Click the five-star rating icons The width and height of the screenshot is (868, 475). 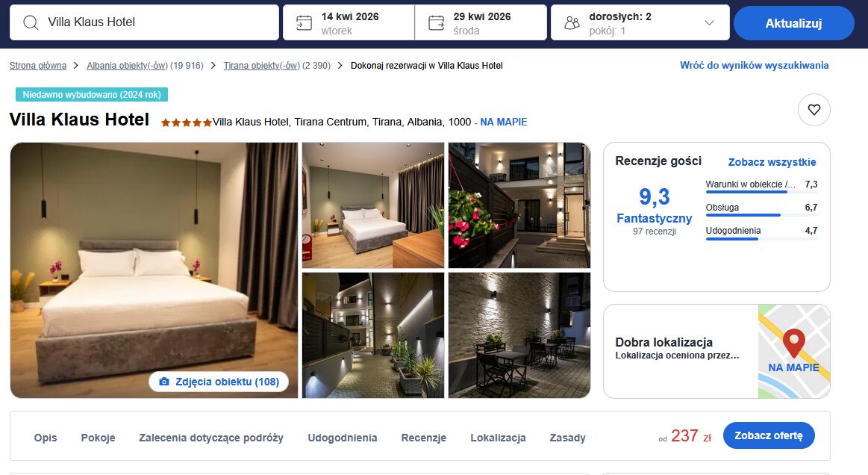click(x=187, y=122)
